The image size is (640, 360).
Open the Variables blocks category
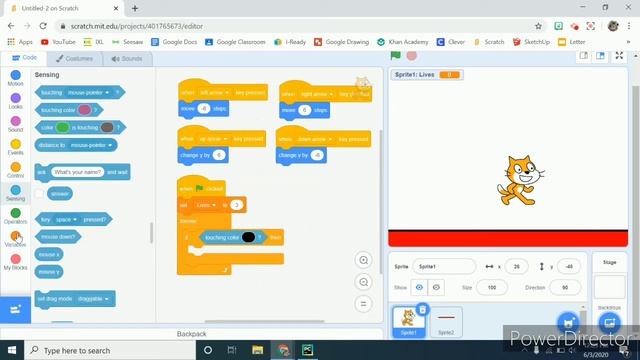point(16,239)
